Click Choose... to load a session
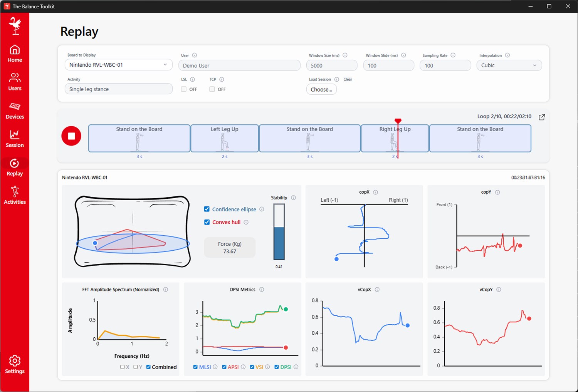Image resolution: width=578 pixels, height=392 pixels. 321,89
